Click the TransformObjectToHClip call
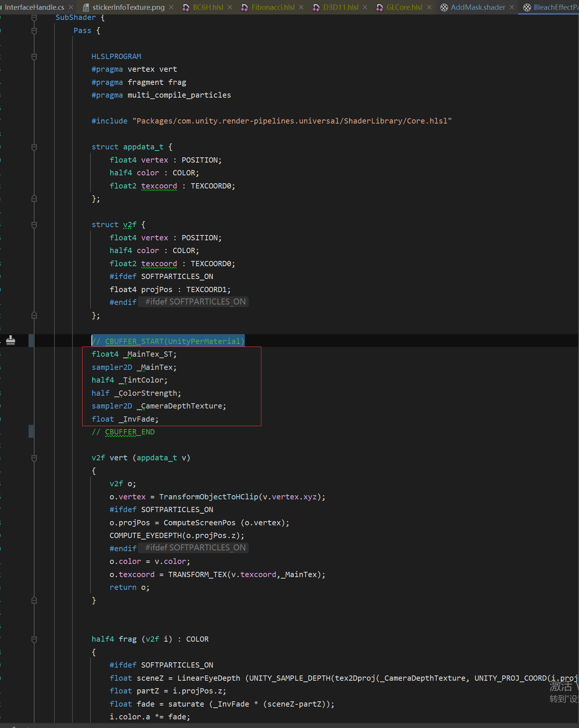The height and width of the screenshot is (728, 579). (242, 497)
